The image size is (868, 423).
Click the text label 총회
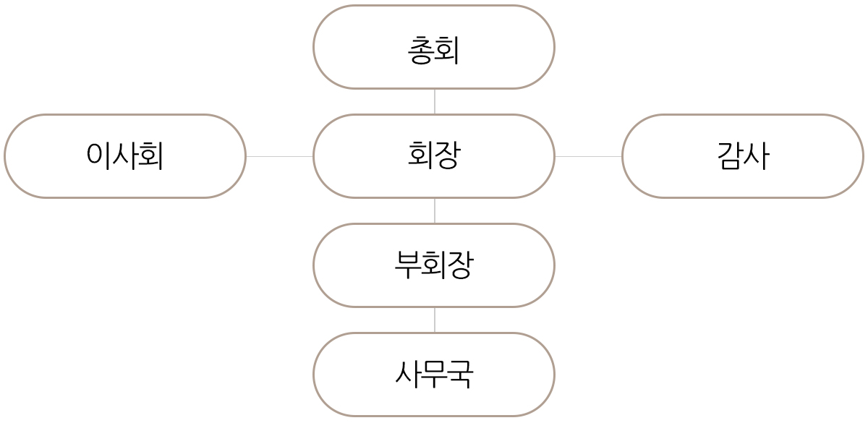coord(434,51)
